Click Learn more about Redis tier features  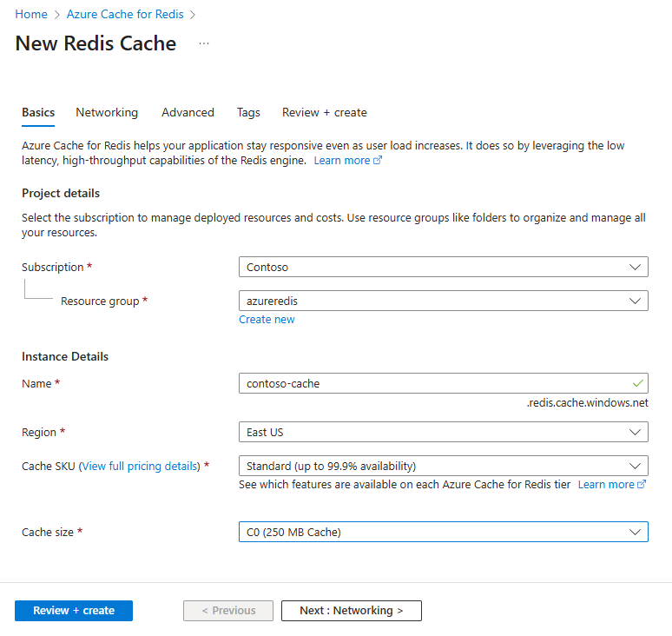606,484
